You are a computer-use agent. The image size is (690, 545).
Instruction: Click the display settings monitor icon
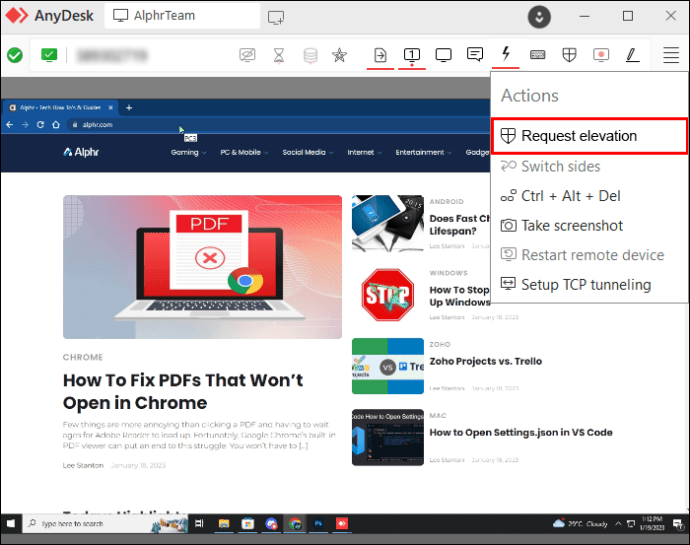[443, 55]
